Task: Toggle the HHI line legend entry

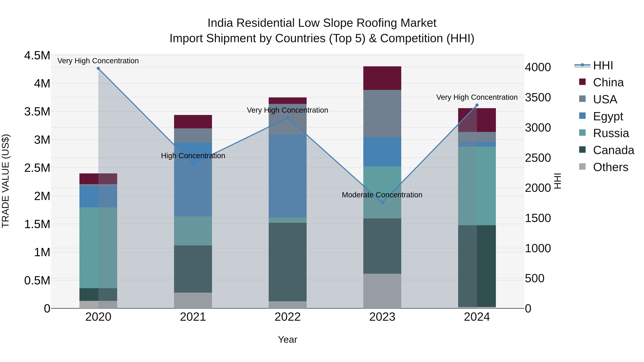Action: pyautogui.click(x=594, y=65)
